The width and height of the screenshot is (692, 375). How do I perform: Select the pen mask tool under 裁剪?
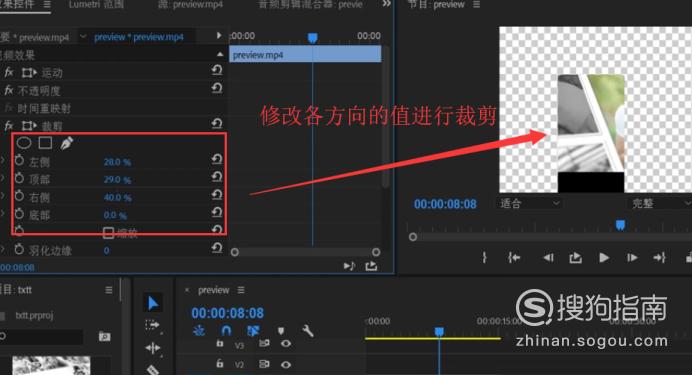point(66,143)
